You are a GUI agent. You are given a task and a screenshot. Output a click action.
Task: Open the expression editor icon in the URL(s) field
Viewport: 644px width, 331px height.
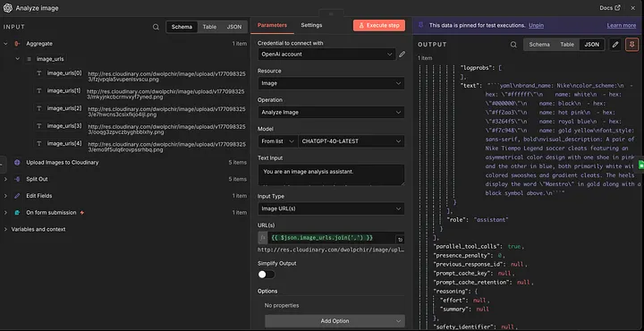(x=399, y=240)
